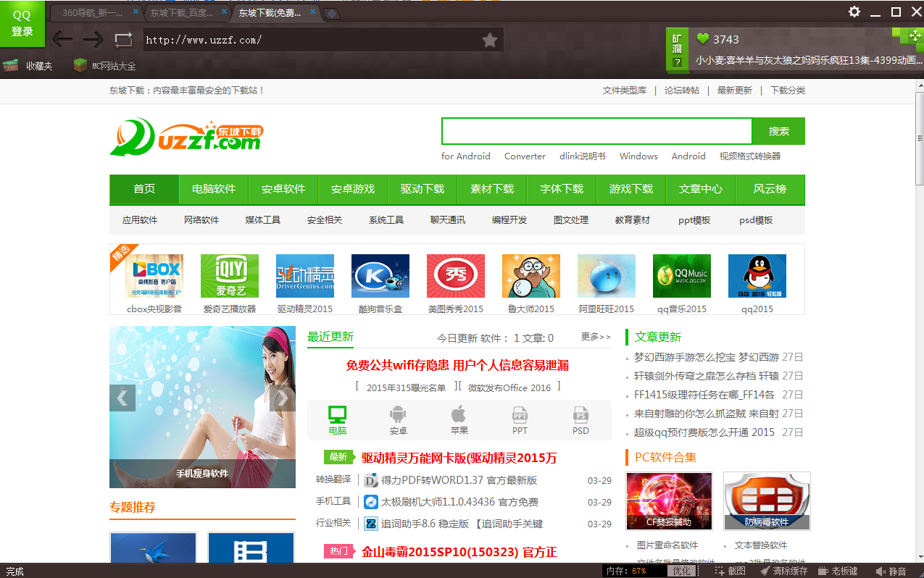The image size is (924, 578).
Task: Click the URL address bar
Action: (x=312, y=40)
